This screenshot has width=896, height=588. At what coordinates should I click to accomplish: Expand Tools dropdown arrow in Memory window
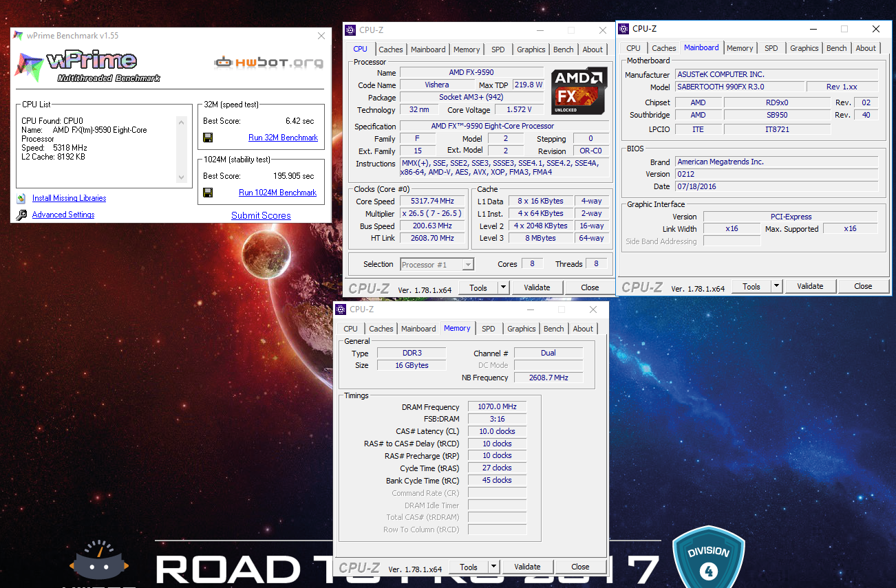tap(494, 567)
